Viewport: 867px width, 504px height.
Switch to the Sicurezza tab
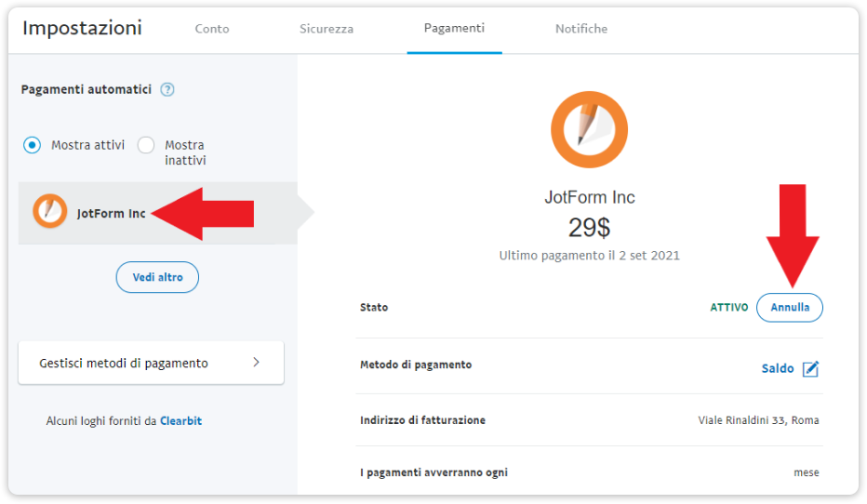327,29
